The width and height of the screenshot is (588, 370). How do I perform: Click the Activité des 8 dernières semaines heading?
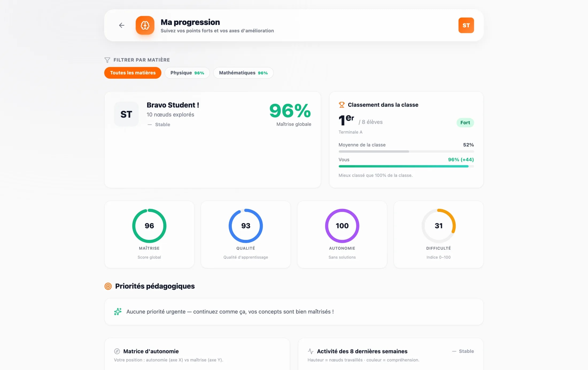coord(362,351)
